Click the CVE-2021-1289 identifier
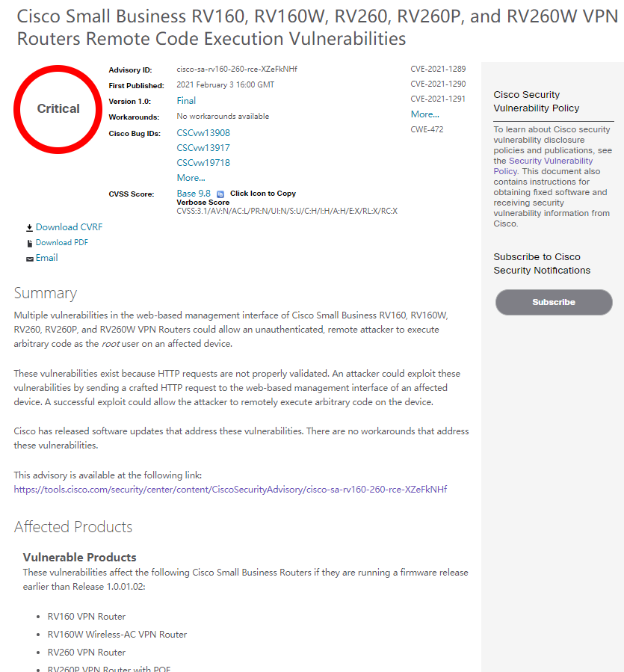 pyautogui.click(x=438, y=70)
